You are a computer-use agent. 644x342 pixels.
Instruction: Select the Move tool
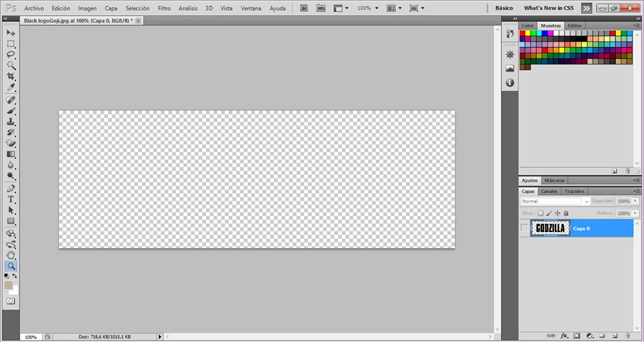[x=11, y=33]
